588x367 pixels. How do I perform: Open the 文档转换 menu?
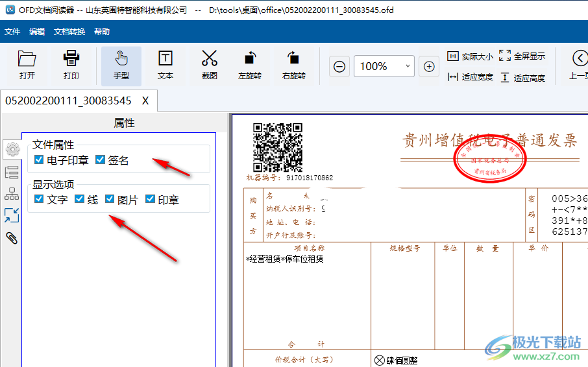click(x=69, y=32)
